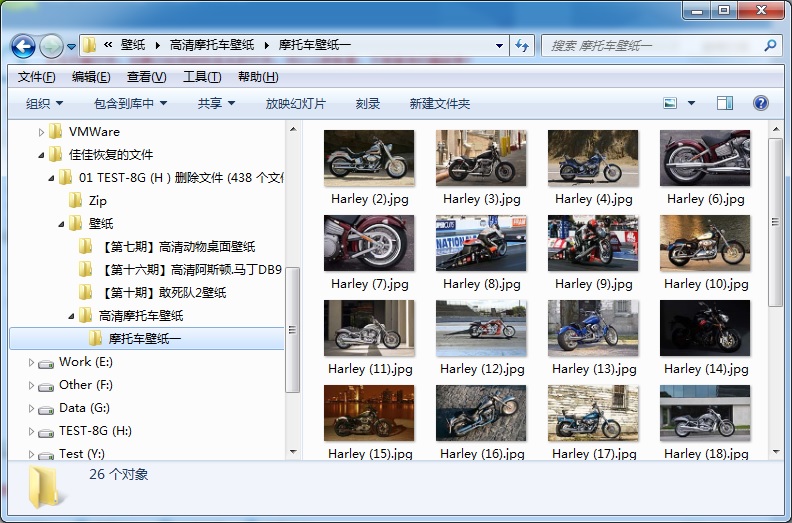Click the refresh button beside address bar

tap(521, 46)
